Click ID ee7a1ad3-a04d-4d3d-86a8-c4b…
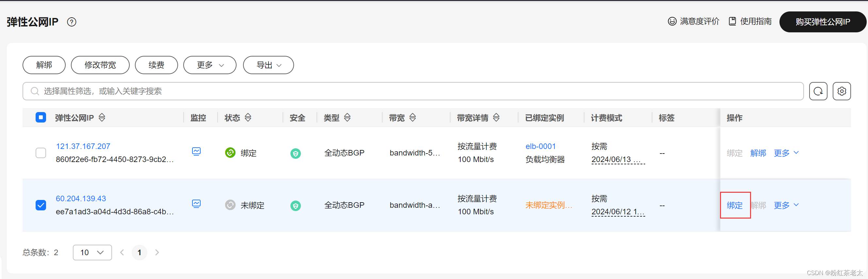This screenshot has height=279, width=868. click(115, 212)
